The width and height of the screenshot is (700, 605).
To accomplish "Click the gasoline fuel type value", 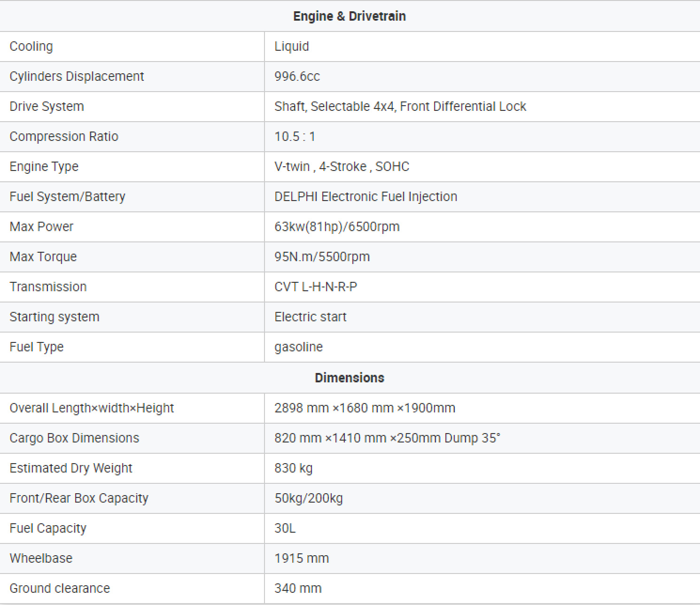I will click(298, 347).
